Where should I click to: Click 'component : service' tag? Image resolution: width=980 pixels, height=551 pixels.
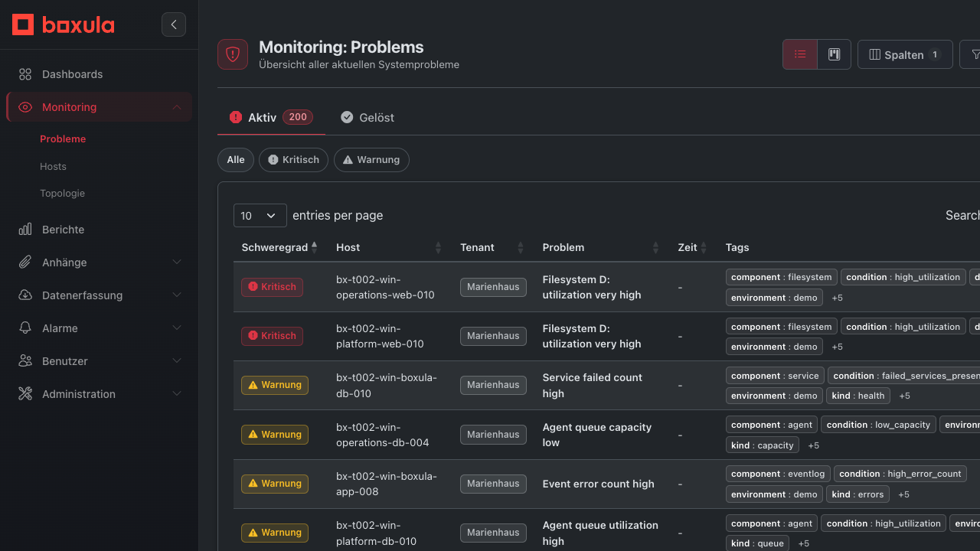tap(775, 376)
